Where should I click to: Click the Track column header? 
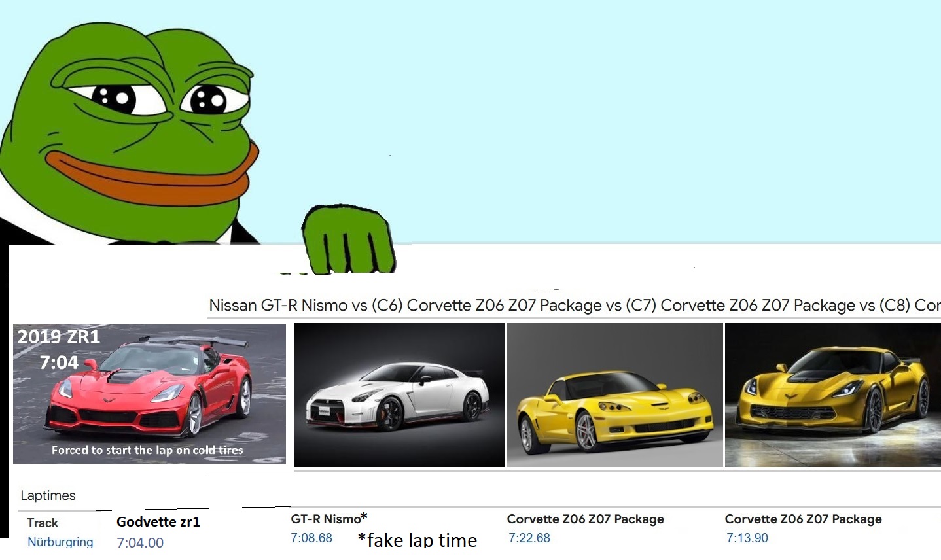pos(43,523)
